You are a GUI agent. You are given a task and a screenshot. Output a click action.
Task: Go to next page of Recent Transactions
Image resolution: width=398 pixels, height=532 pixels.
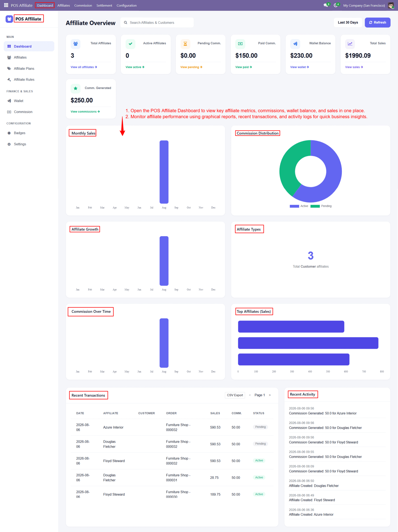270,395
